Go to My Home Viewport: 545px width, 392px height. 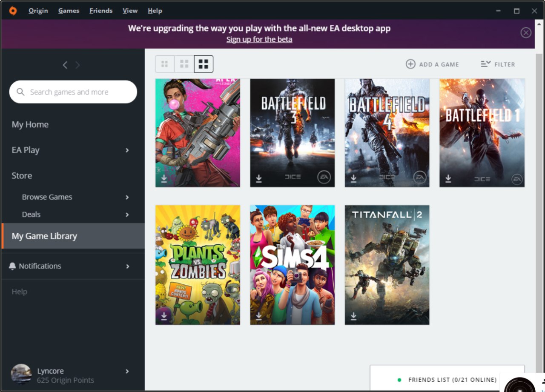pyautogui.click(x=30, y=125)
